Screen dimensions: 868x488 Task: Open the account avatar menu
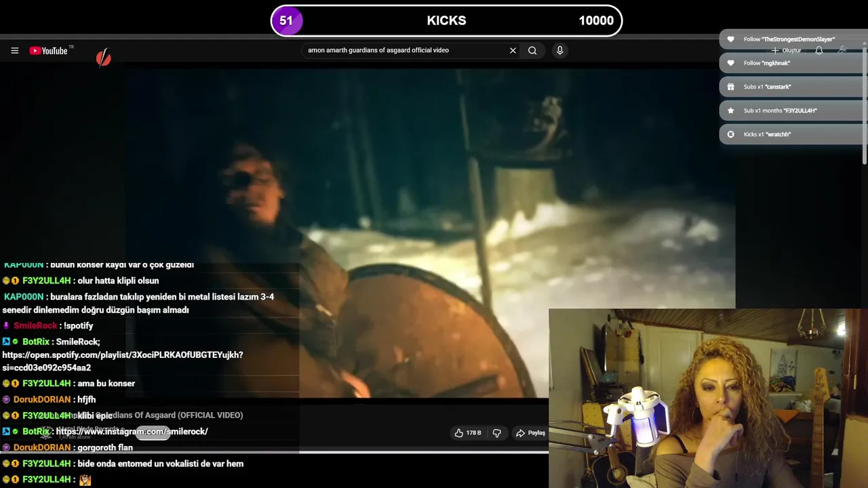click(842, 50)
